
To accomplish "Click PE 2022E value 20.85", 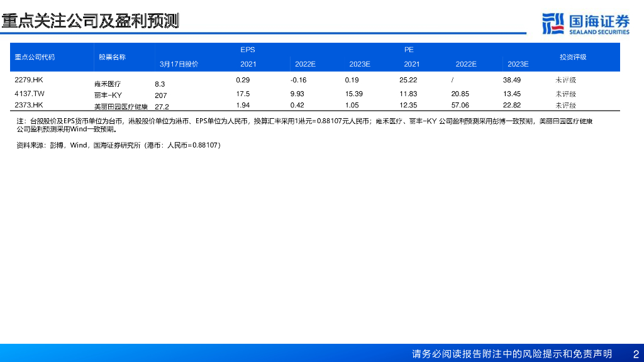I will pos(460,94).
